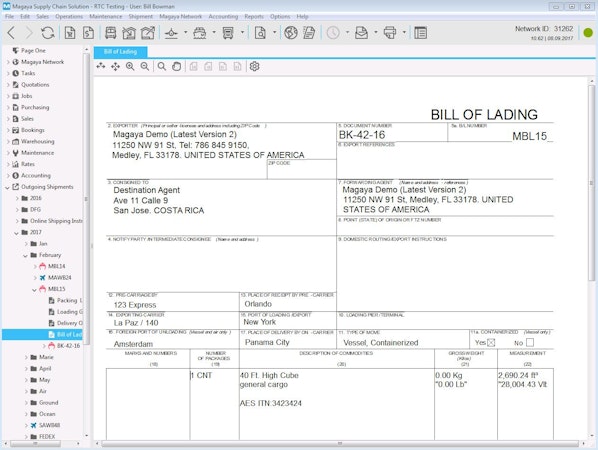The height and width of the screenshot is (450, 598).
Task: Refresh the view using the circular arrow icon
Action: point(48,33)
